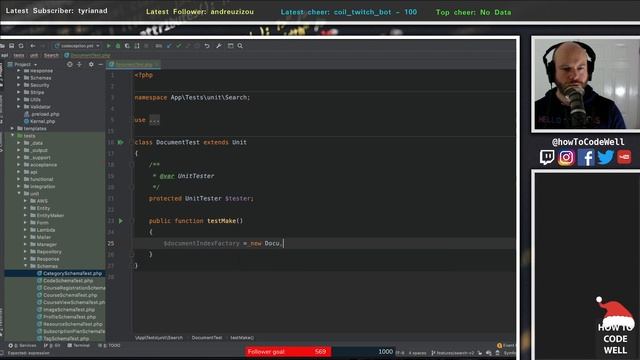The height and width of the screenshot is (360, 640).
Task: Start debugging with the green bug icon
Action: click(118, 46)
